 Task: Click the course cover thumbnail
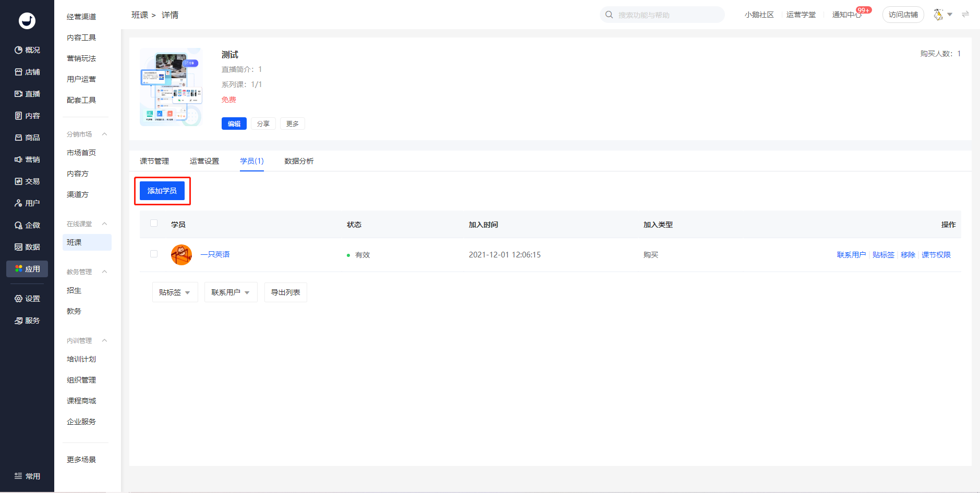171,87
